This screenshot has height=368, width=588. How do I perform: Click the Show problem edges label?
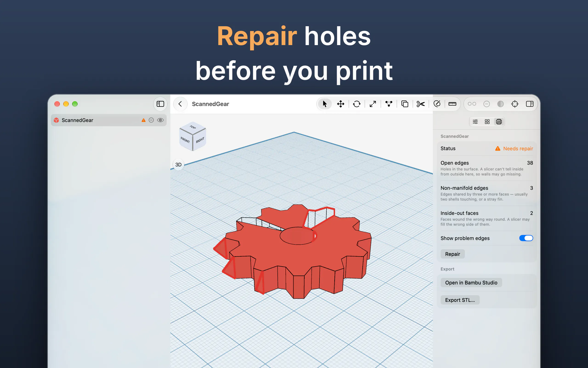(x=465, y=238)
